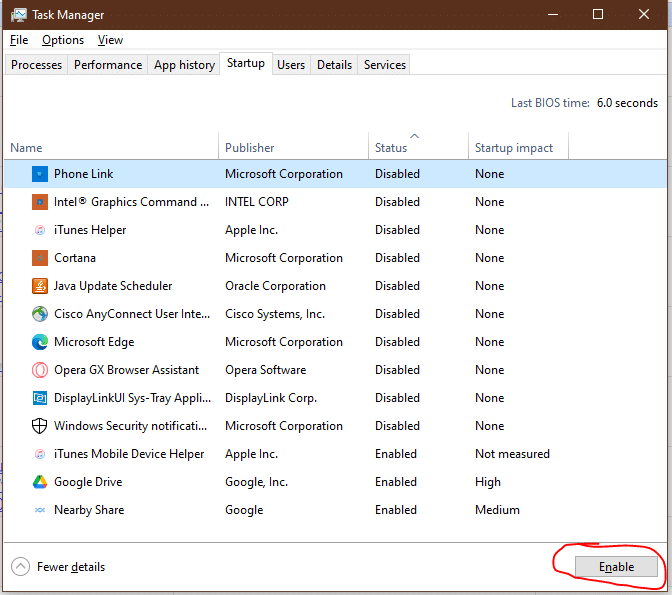Select Java Update Scheduler row name
The image size is (672, 595).
(113, 286)
